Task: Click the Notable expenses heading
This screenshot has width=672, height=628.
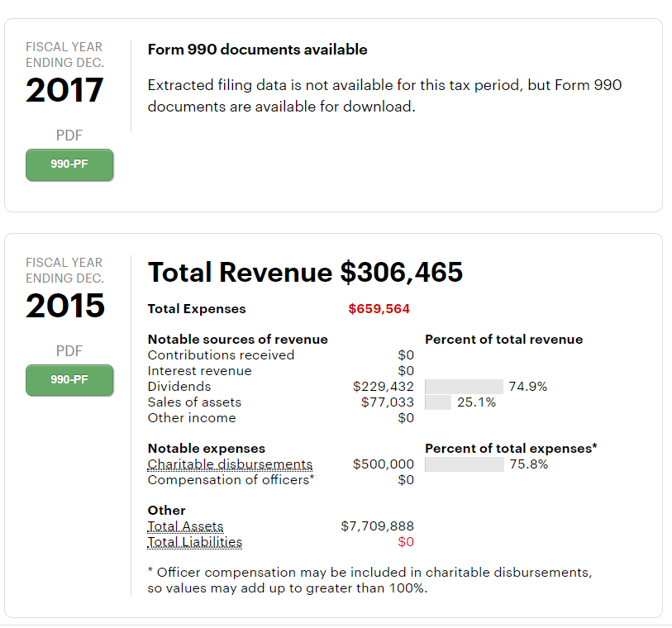Action: pos(207,449)
